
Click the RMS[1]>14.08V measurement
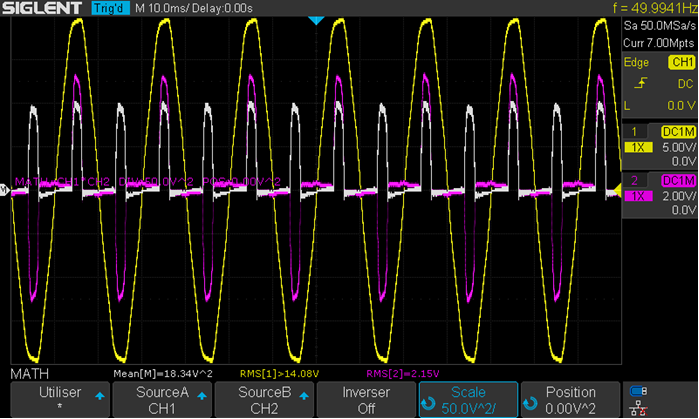point(280,374)
